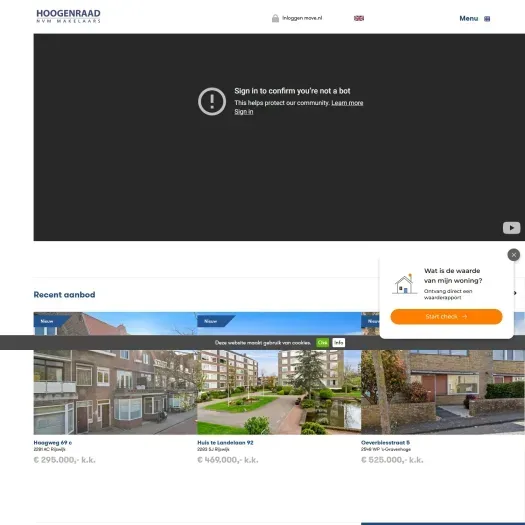This screenshot has height=525, width=525.
Task: Click the Recent aanbod heading
Action: 64,295
